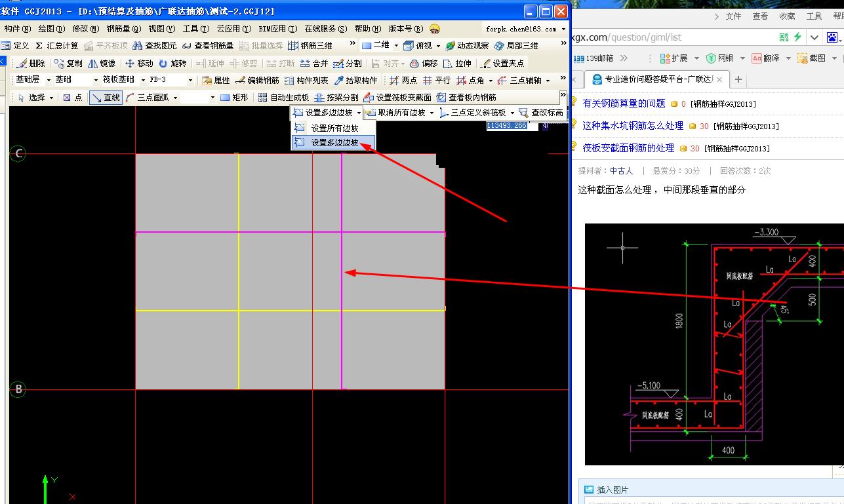844x504 pixels.
Task: Select 两点 two-point axis tool
Action: point(403,80)
